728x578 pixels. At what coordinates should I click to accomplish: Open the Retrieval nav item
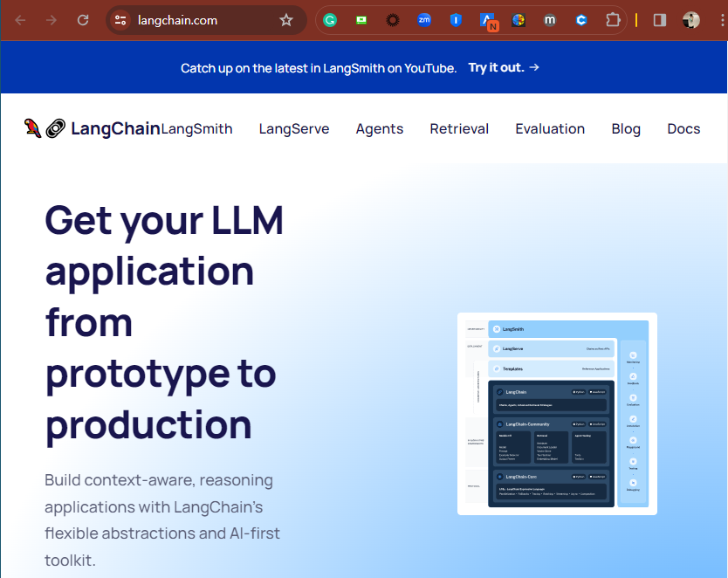click(459, 128)
